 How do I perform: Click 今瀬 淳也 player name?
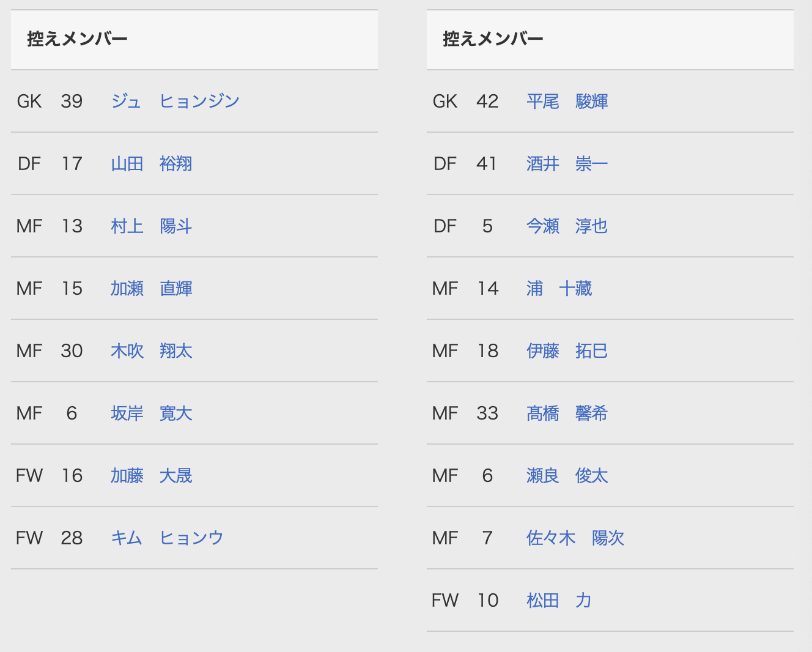567,226
